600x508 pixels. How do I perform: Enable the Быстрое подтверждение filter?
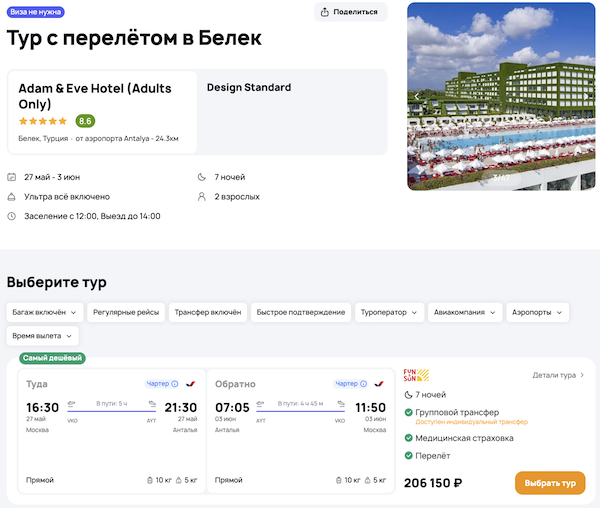(x=300, y=312)
